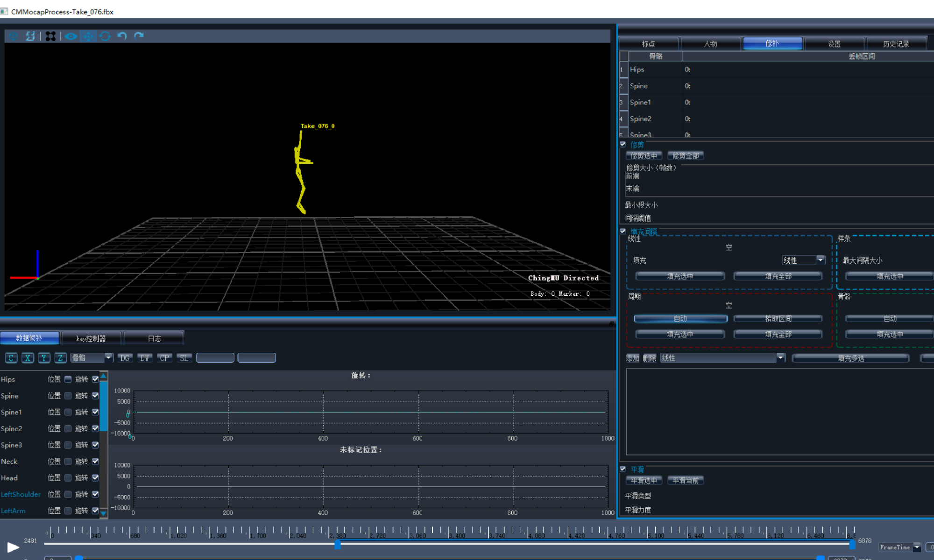Open the FrameTime dropdown
Image resolution: width=934 pixels, height=560 pixels.
tap(917, 547)
